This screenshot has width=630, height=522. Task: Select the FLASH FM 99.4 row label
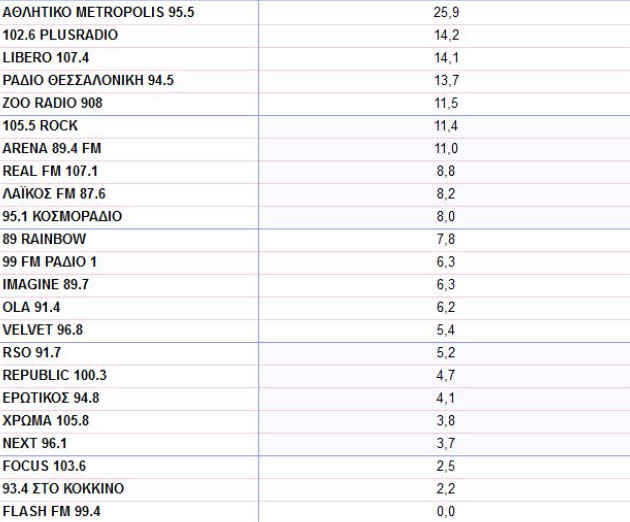click(x=52, y=512)
